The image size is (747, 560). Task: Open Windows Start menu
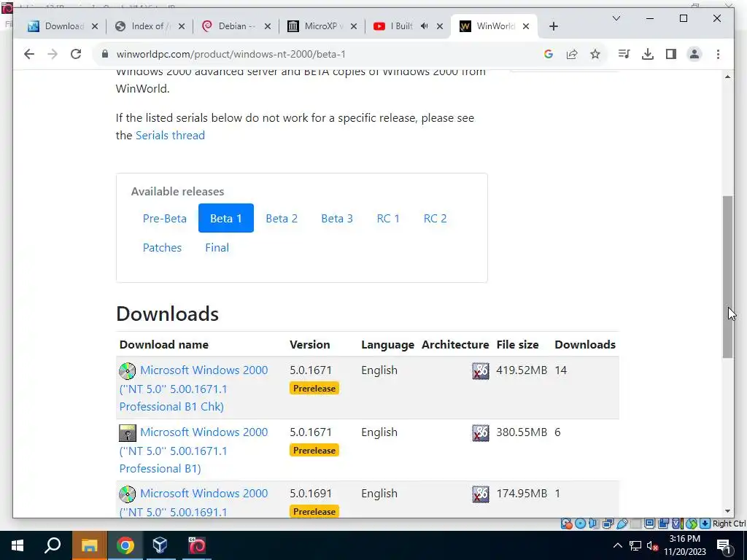pyautogui.click(x=18, y=545)
